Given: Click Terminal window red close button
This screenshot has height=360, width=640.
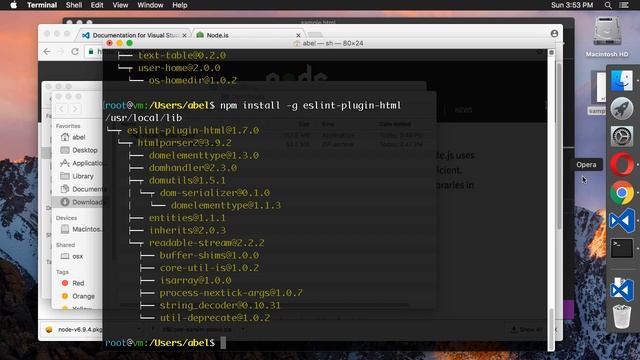Looking at the screenshot, I should point(109,43).
